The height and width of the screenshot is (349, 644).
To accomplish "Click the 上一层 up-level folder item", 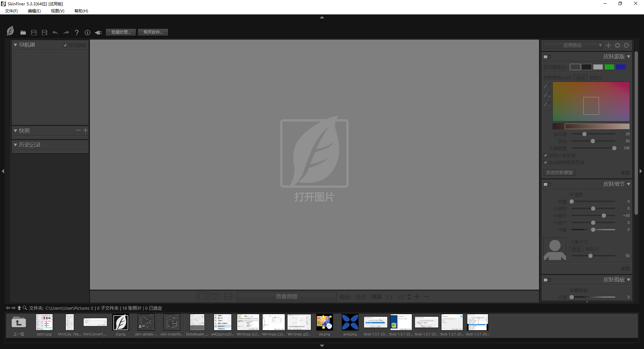I will point(19,325).
